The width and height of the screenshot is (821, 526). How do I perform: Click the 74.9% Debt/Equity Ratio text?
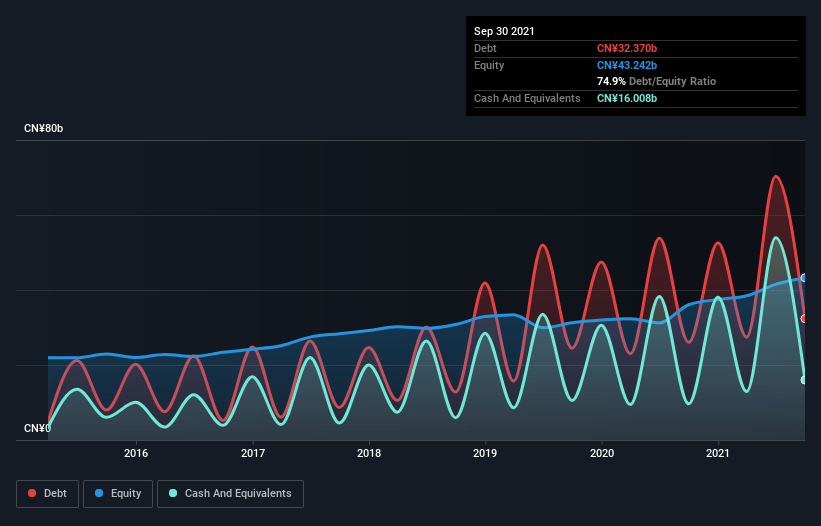tap(657, 81)
